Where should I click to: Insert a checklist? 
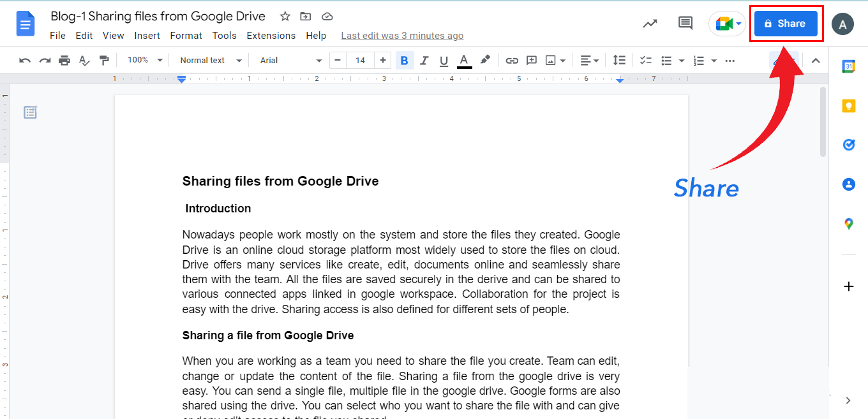pyautogui.click(x=646, y=61)
